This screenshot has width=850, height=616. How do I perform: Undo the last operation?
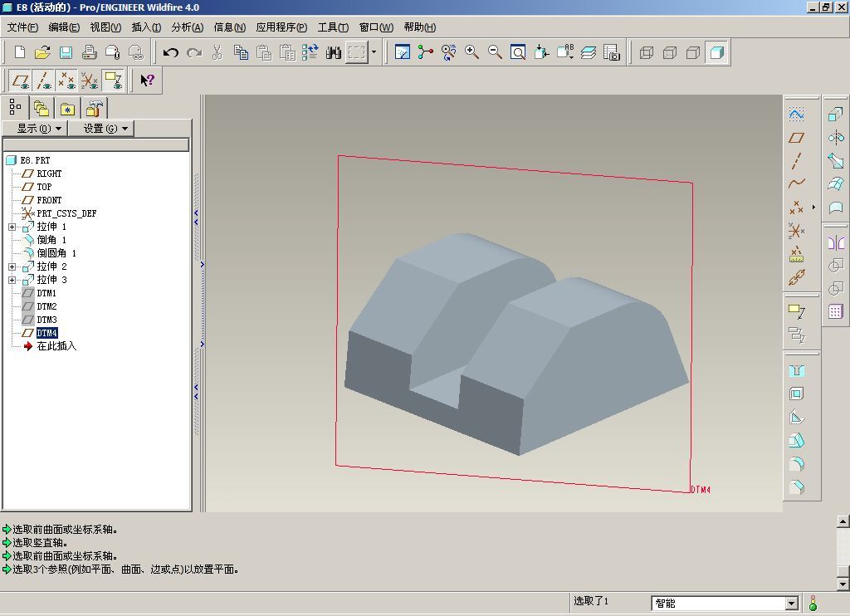[171, 52]
